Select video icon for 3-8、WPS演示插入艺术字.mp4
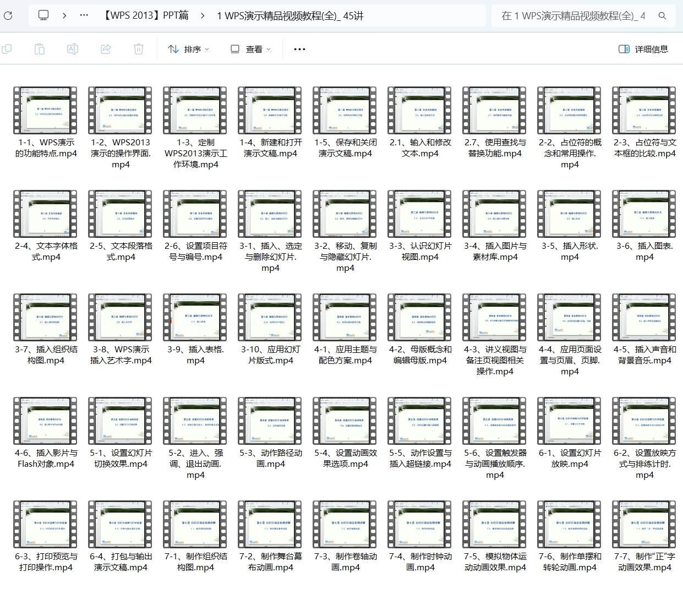 coord(121,318)
